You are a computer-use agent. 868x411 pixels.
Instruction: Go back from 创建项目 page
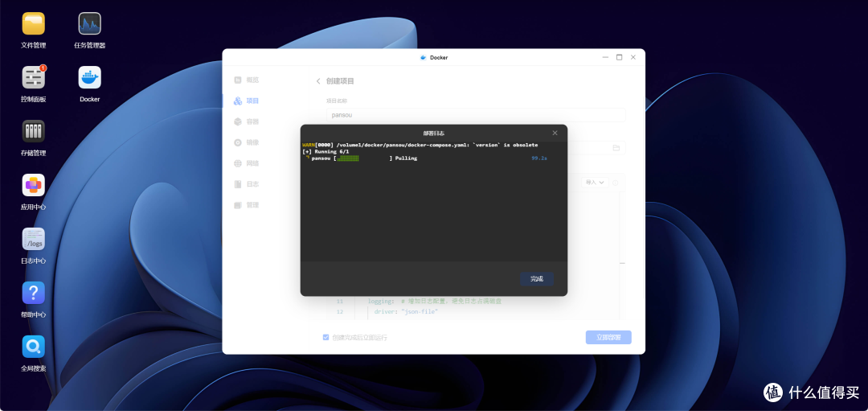point(318,81)
